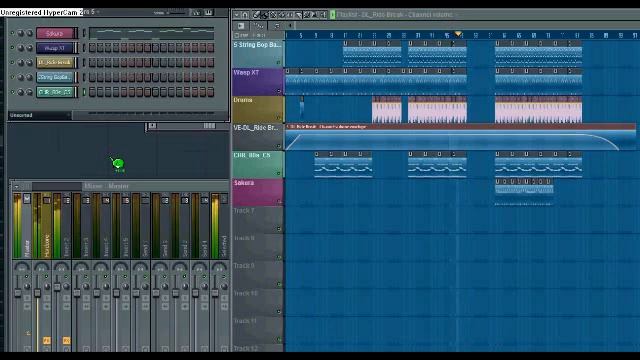Screen dimensions: 640x360
Task: Open the graph editor in the step sequencer
Action: pyautogui.click(x=196, y=13)
